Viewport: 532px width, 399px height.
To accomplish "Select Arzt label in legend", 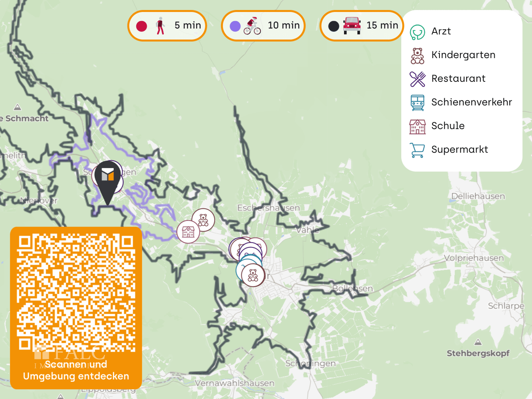I will [441, 31].
